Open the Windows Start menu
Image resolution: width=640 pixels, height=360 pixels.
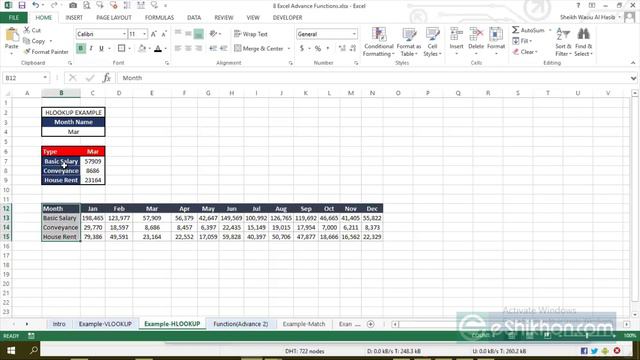[x=11, y=351]
